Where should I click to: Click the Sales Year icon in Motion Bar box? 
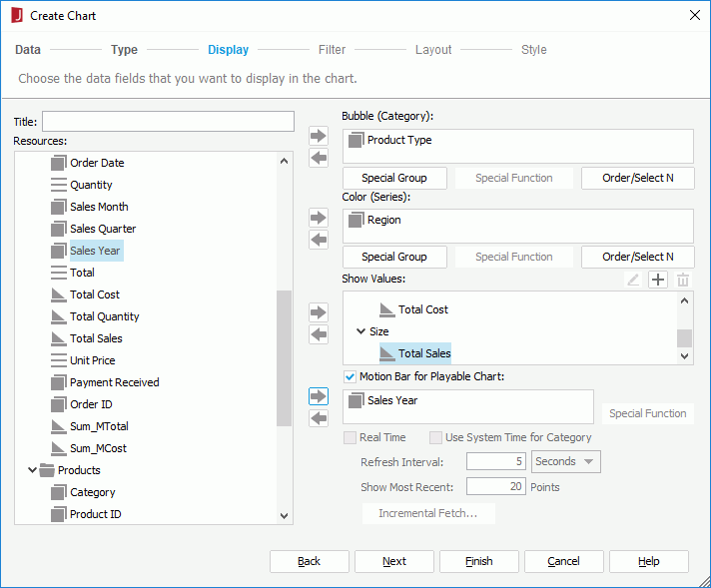[355, 400]
